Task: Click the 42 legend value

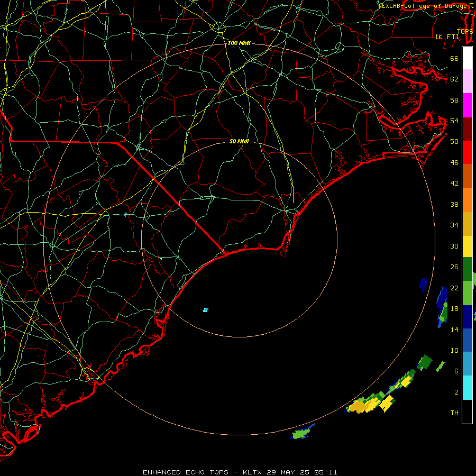Action: pos(454,183)
